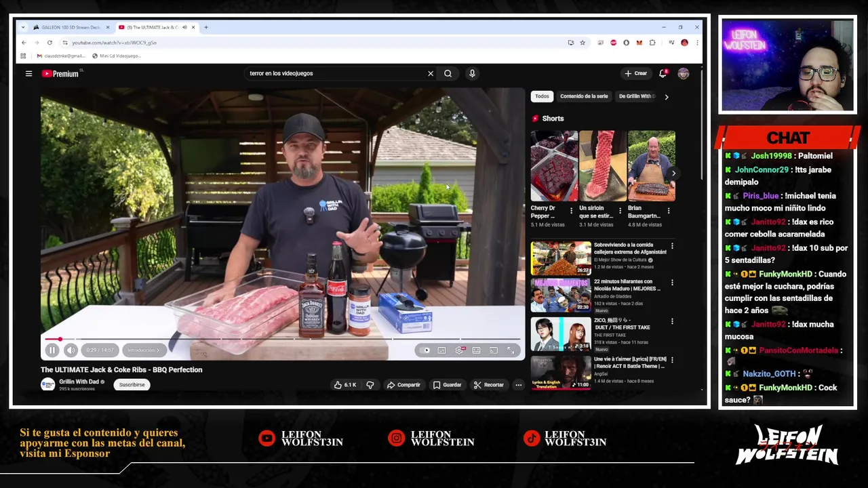Select the Todos filter chip
Screen dimensions: 868x488
coord(542,96)
